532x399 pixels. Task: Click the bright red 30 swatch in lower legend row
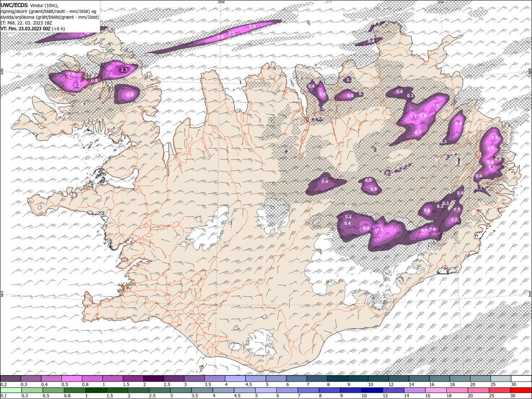point(521,390)
